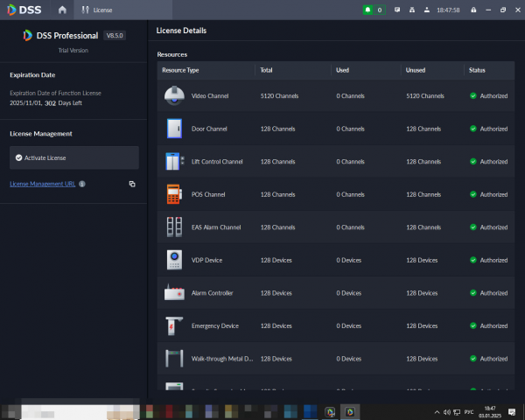
Task: Click the Unused column header
Action: [416, 70]
